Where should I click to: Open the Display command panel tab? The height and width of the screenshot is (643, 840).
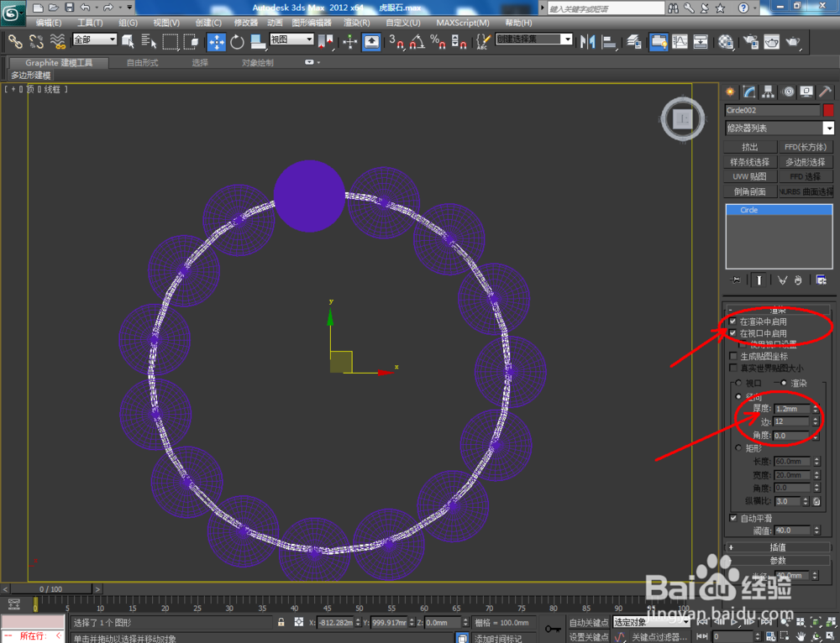pos(806,92)
